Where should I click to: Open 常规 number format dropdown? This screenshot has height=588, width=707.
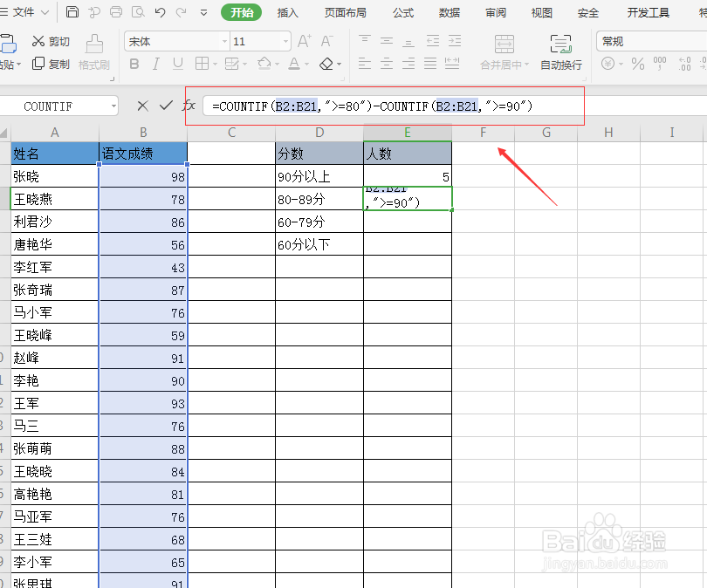click(651, 42)
